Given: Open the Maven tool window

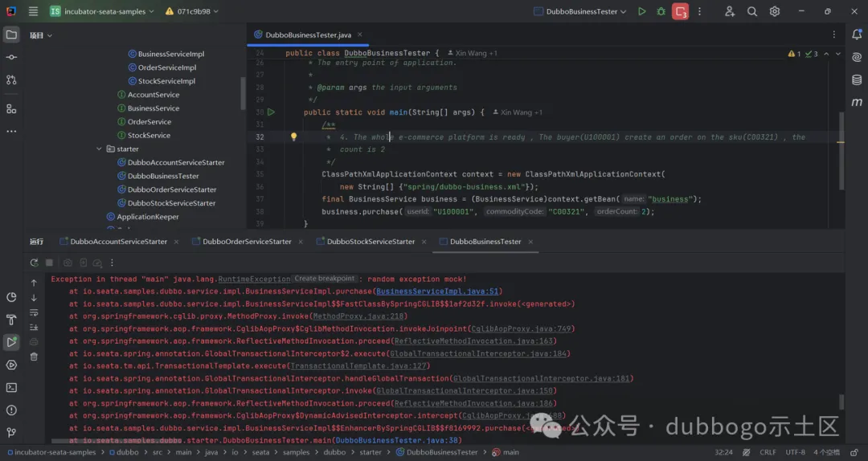Looking at the screenshot, I should coord(857,103).
